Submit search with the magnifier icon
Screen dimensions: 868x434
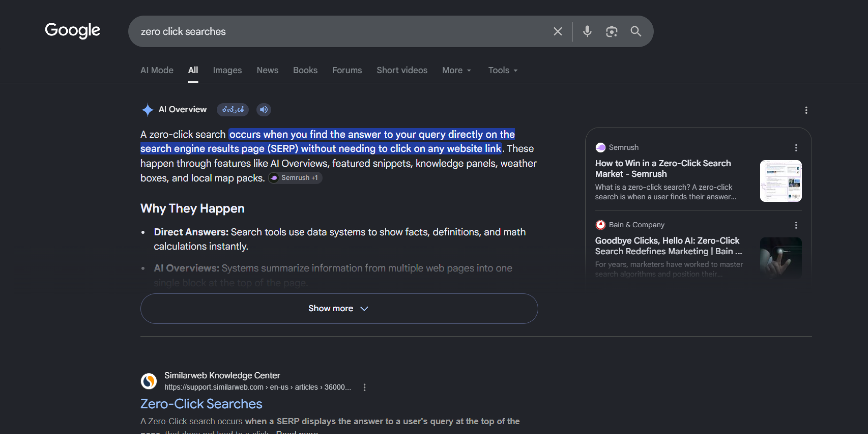pyautogui.click(x=636, y=31)
